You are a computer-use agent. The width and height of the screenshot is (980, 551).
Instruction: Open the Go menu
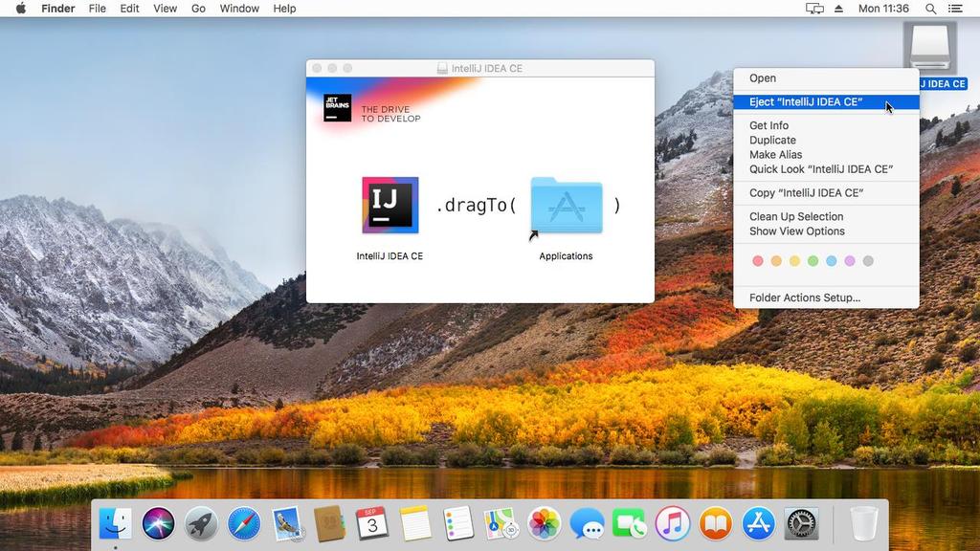[x=198, y=8]
